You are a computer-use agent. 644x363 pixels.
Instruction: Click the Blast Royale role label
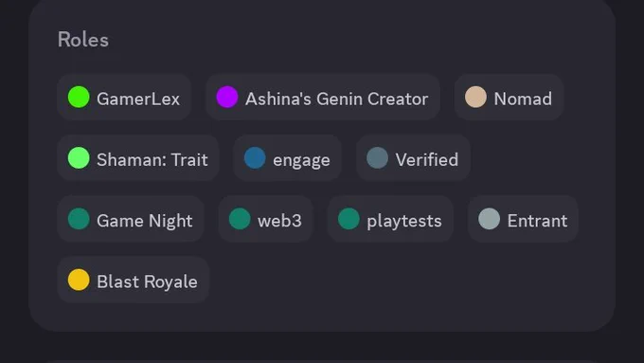click(x=147, y=282)
